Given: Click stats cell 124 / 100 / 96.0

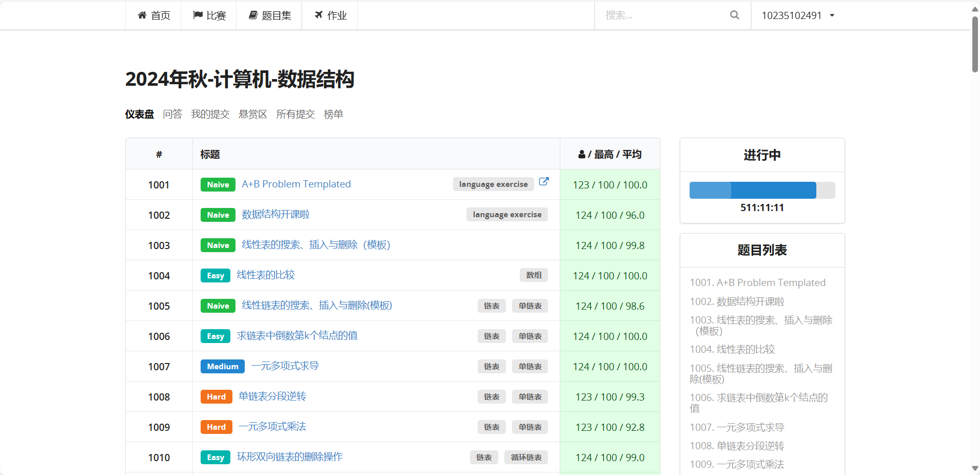Looking at the screenshot, I should pos(610,215).
